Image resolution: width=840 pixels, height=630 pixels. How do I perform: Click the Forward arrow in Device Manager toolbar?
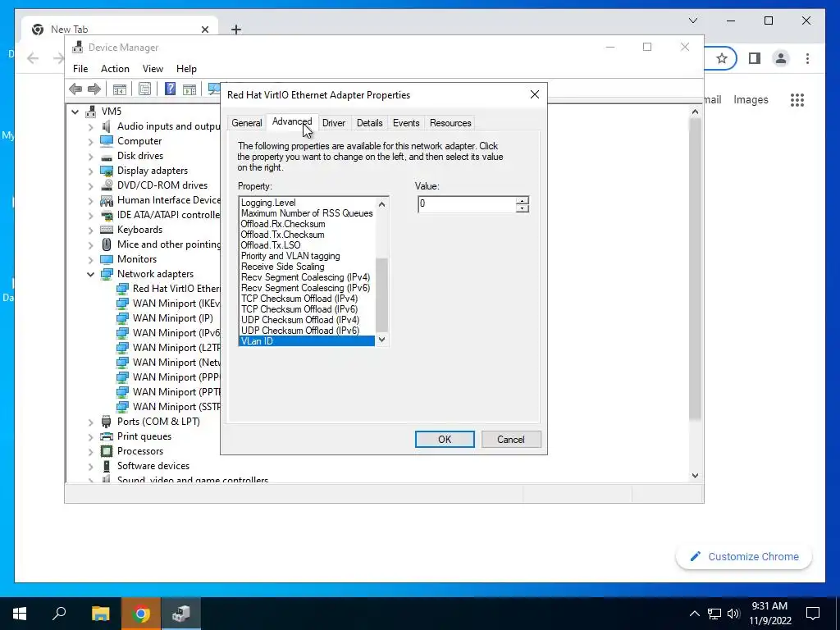coord(94,89)
